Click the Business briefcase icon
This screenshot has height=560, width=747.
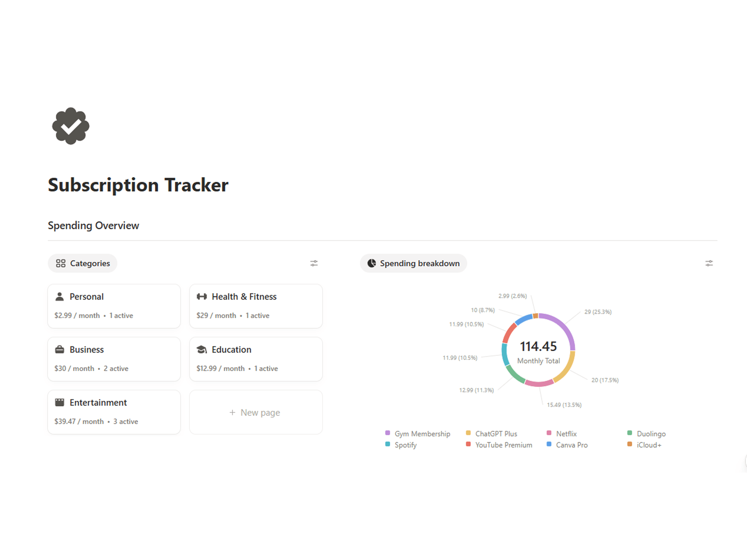click(x=59, y=350)
